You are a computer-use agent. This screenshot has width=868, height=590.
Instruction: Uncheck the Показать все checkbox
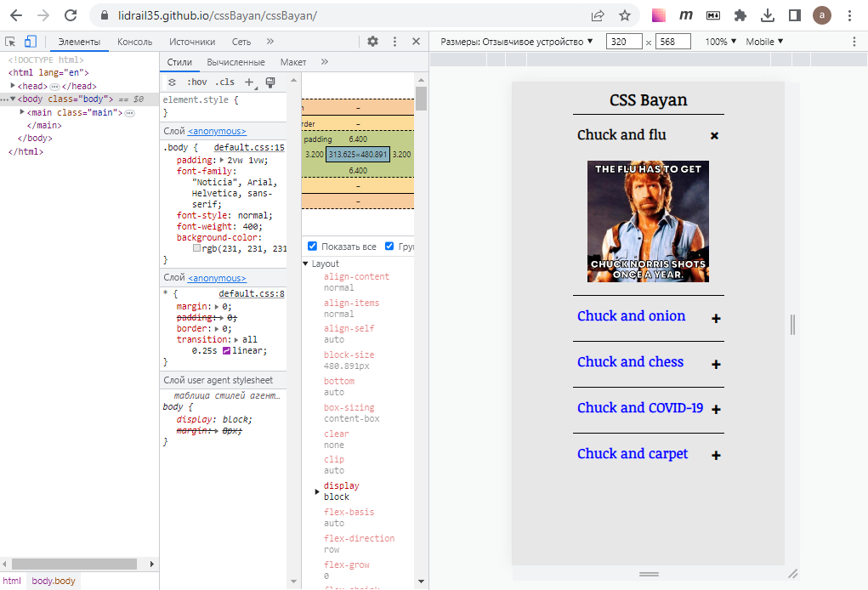pyautogui.click(x=311, y=246)
